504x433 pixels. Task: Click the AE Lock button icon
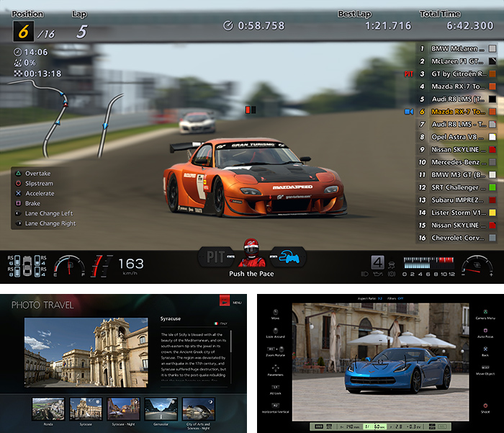(x=276, y=387)
